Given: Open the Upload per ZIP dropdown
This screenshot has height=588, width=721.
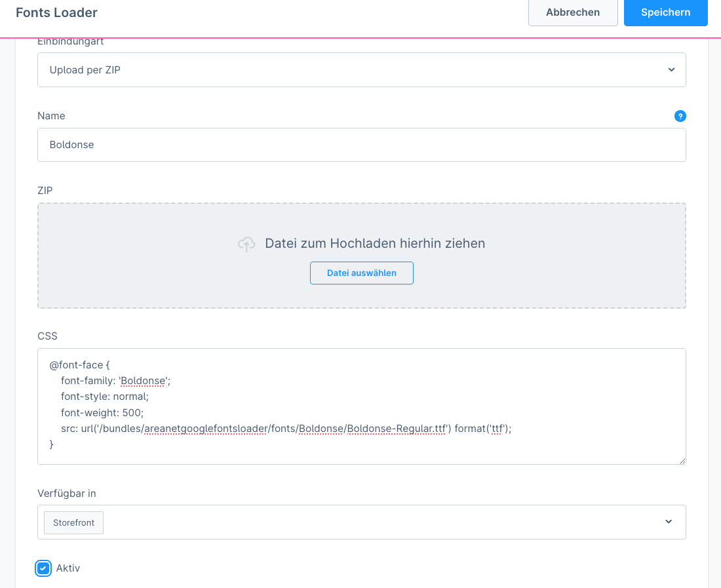Looking at the screenshot, I should coord(361,70).
